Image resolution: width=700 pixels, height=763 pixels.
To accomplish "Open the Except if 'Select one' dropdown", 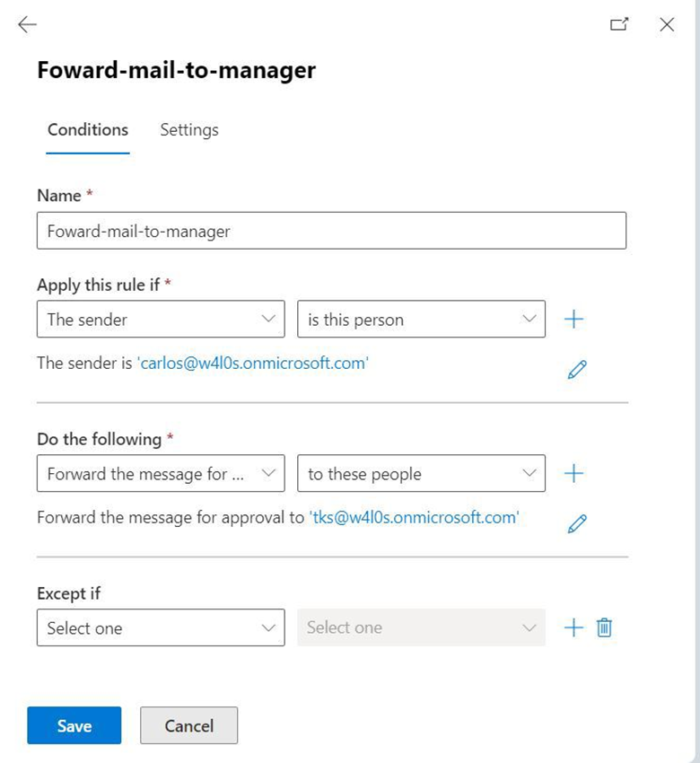I will click(161, 628).
